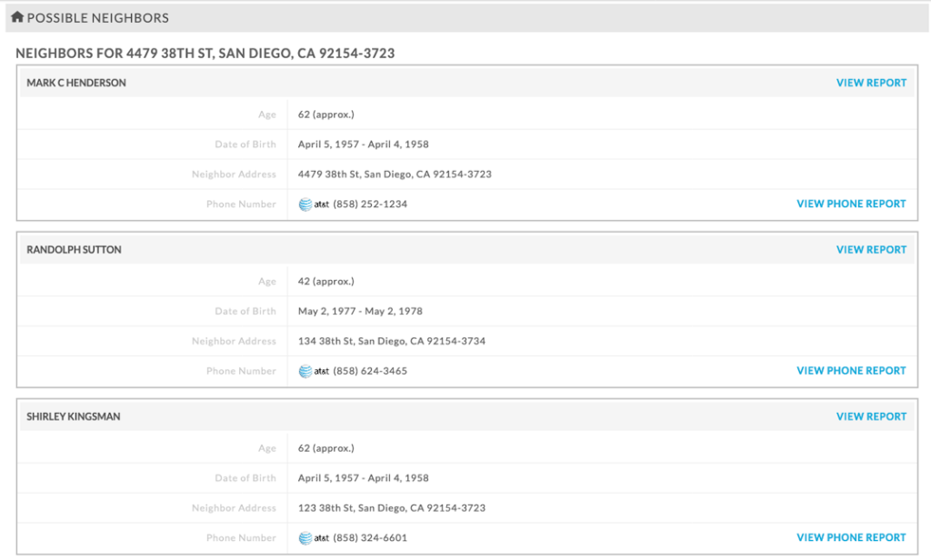
Task: Click phone number (858) 252-1234
Action: pos(370,205)
